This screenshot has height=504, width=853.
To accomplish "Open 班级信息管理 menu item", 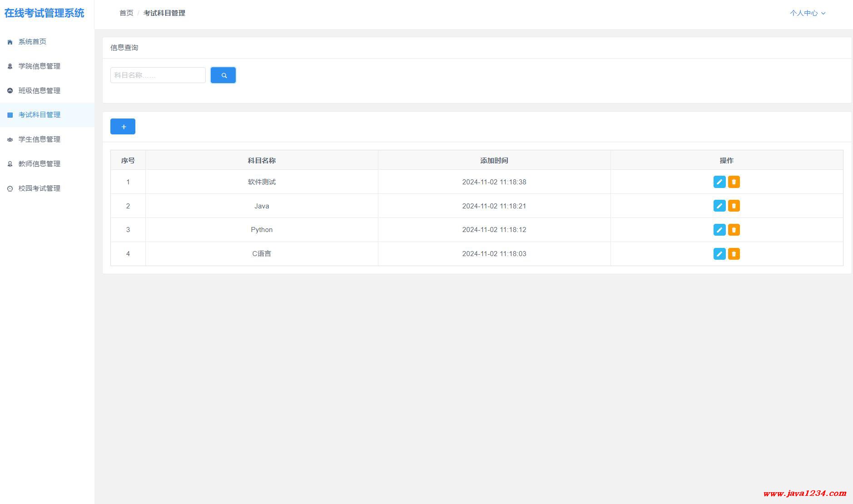I will (x=39, y=91).
